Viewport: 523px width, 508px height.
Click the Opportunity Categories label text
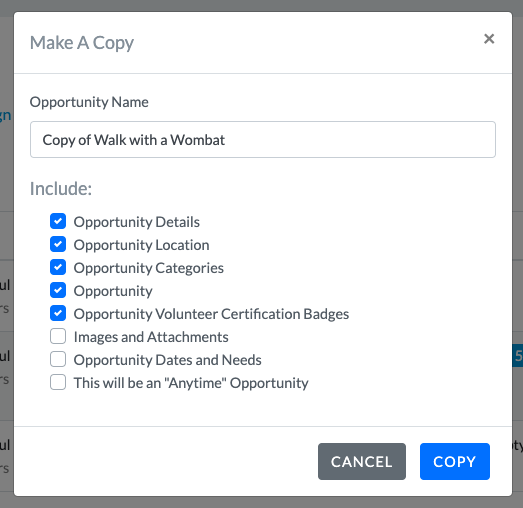tap(149, 268)
